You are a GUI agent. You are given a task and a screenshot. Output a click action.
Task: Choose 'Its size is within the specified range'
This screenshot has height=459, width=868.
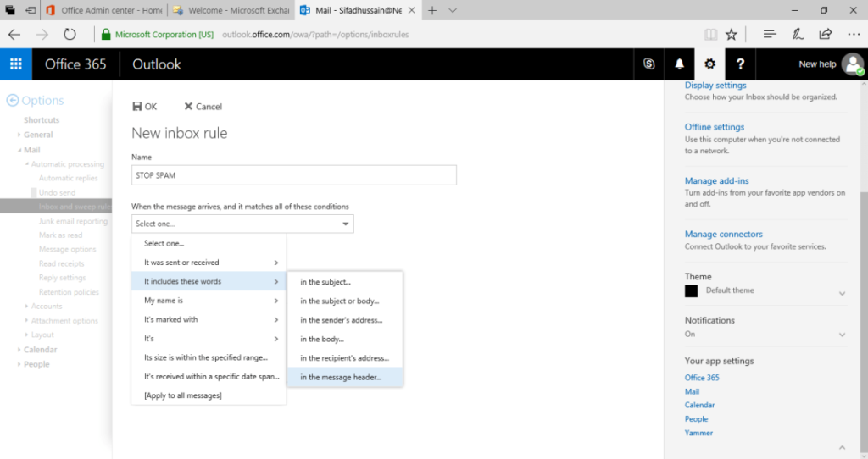pyautogui.click(x=209, y=357)
